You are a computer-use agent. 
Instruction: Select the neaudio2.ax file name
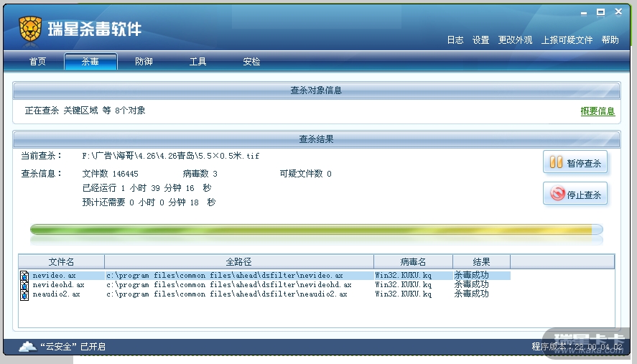point(56,294)
